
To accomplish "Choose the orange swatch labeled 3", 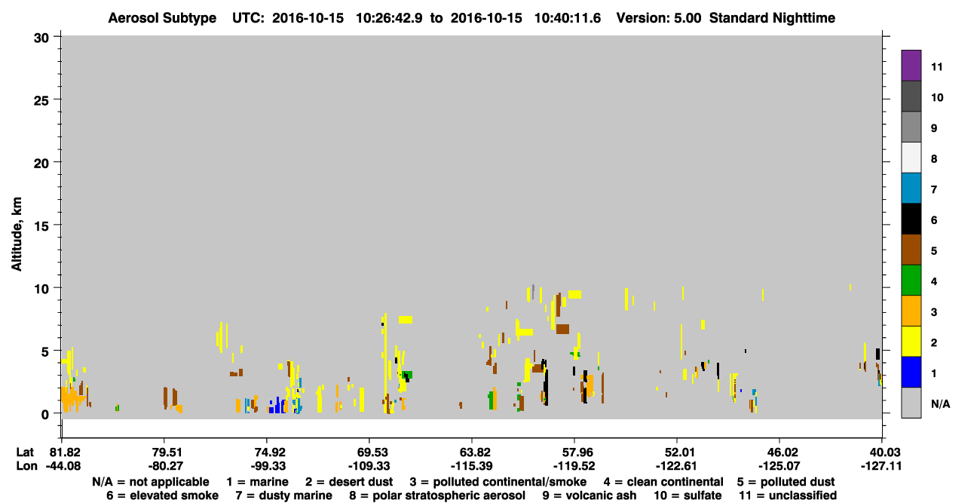I will click(911, 311).
